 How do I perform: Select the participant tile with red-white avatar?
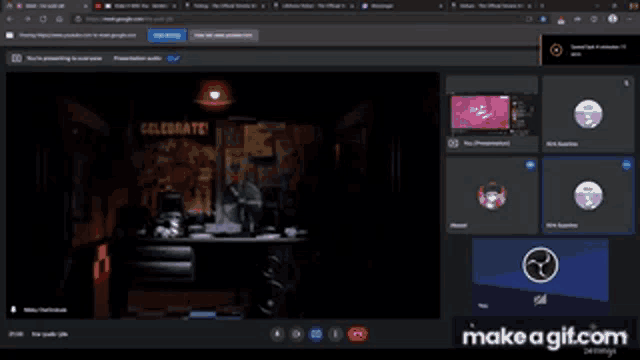coord(492,196)
